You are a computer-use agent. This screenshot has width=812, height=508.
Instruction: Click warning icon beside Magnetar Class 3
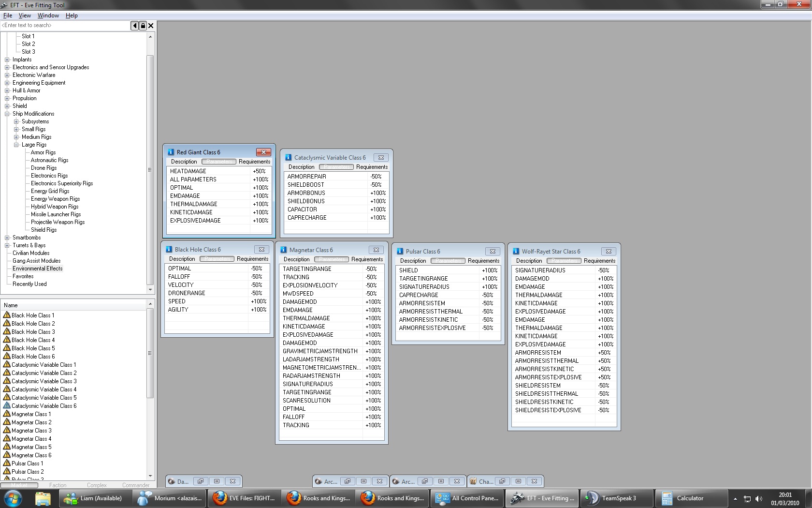tap(7, 430)
